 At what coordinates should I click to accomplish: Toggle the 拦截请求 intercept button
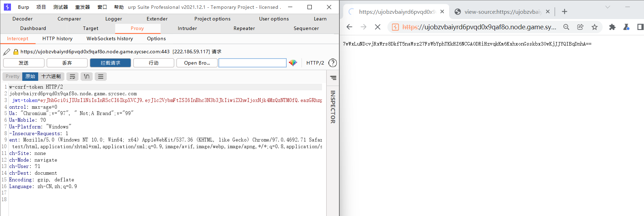pyautogui.click(x=111, y=63)
